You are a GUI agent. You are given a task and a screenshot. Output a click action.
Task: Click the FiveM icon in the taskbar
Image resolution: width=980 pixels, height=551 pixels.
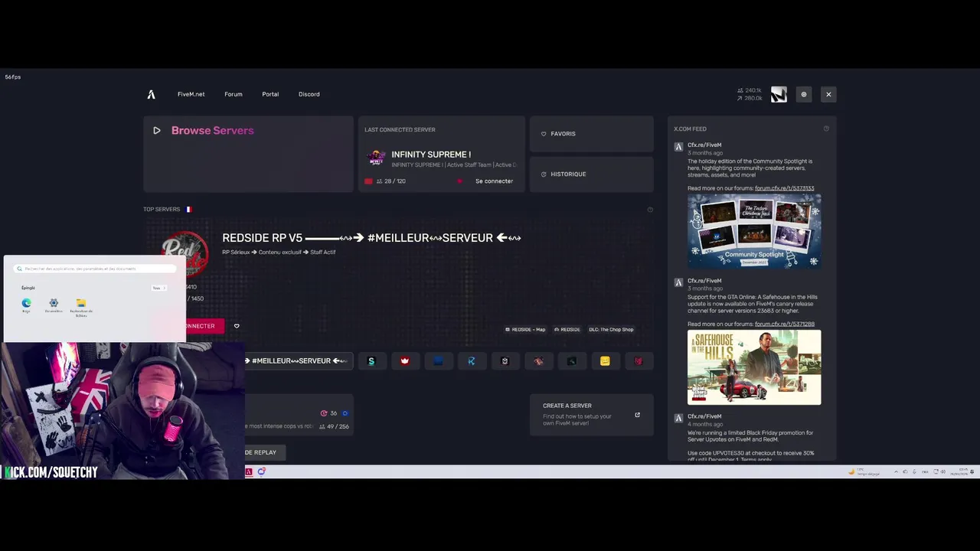coord(249,471)
